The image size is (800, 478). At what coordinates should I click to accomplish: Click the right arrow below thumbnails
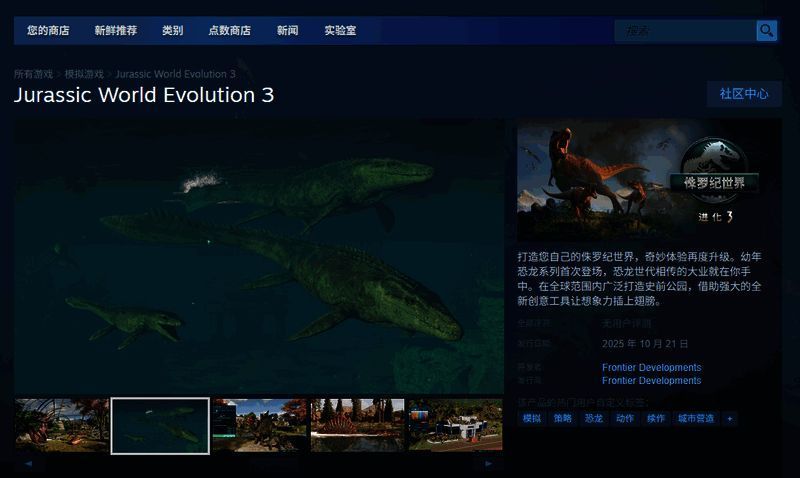click(488, 464)
